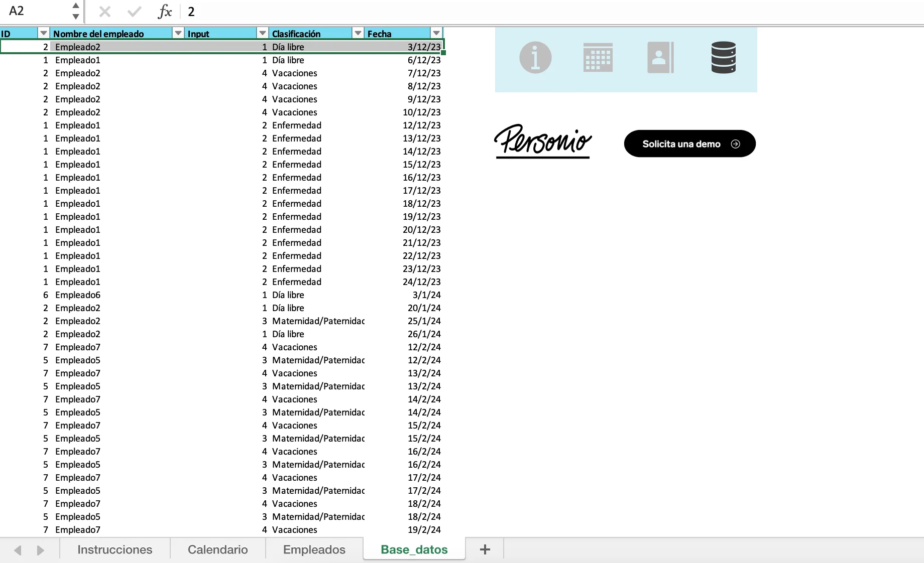
Task: Open the insert function fx button
Action: pos(165,11)
